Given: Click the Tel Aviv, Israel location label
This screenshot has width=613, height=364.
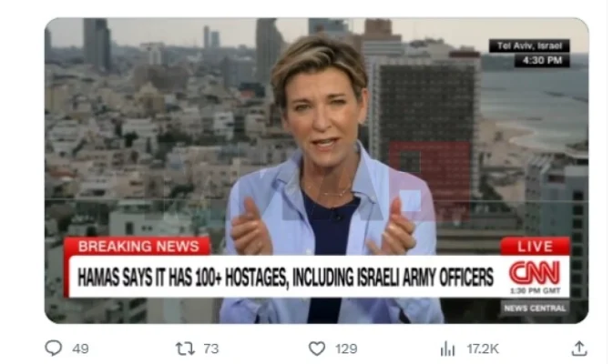Looking at the screenshot, I should pos(529,46).
